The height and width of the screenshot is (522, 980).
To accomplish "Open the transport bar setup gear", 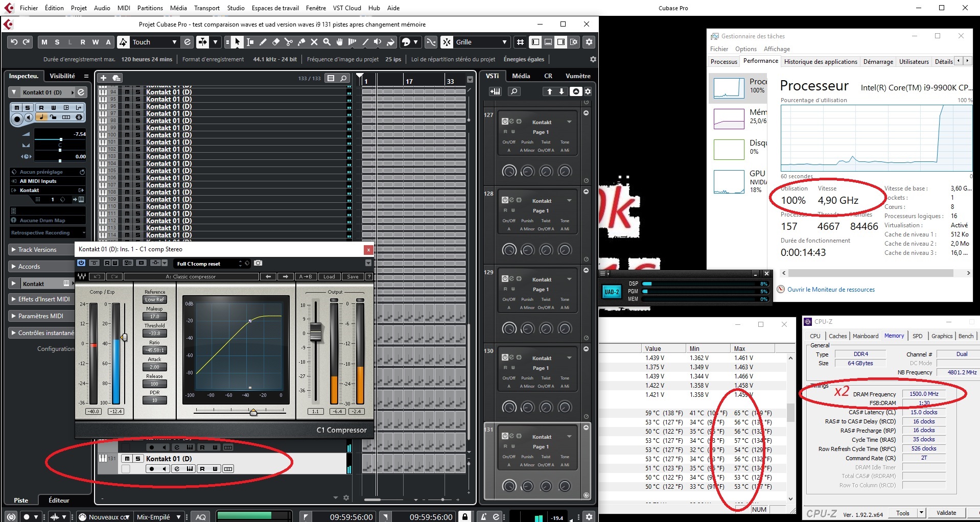I will [x=589, y=516].
